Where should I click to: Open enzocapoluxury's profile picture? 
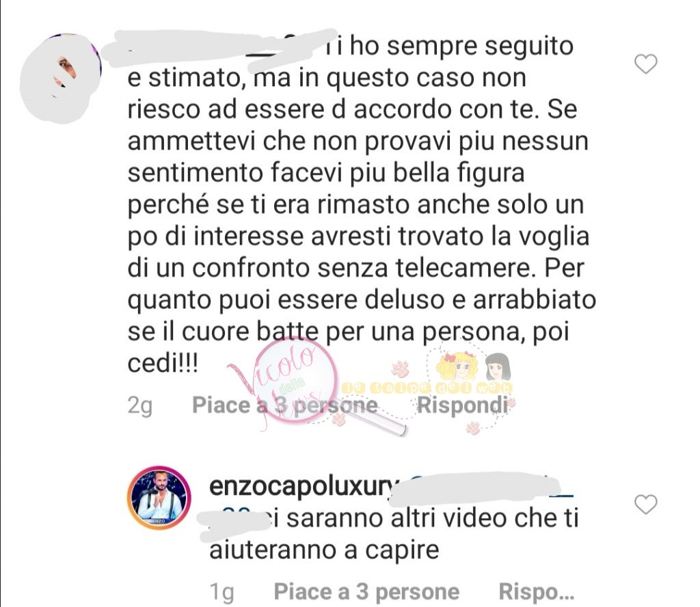pos(159,497)
